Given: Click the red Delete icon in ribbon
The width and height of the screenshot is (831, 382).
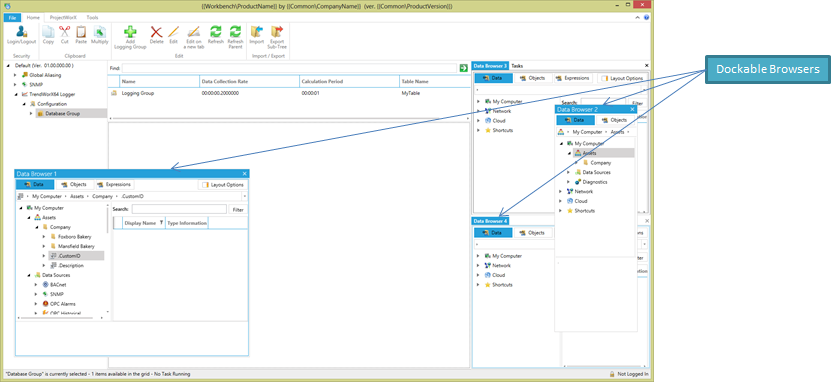Looking at the screenshot, I should (x=156, y=32).
